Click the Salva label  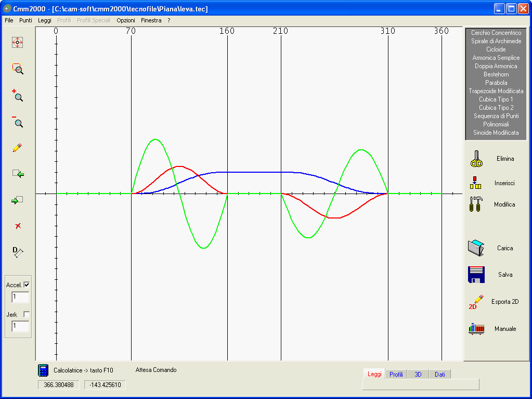pos(505,275)
